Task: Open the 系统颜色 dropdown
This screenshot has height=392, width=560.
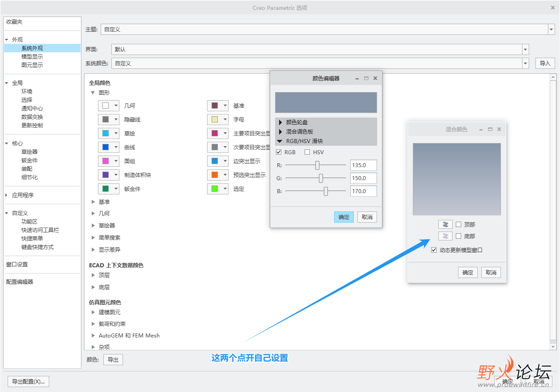Action: tap(526, 63)
